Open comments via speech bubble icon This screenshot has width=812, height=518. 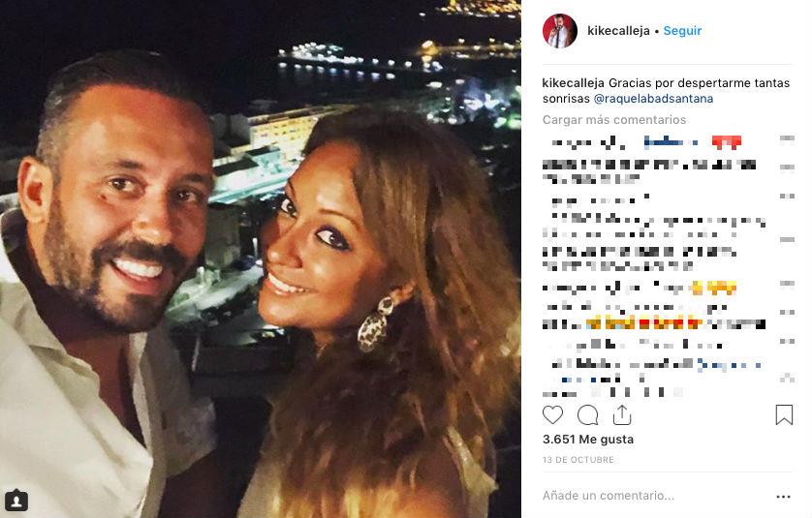pos(588,415)
